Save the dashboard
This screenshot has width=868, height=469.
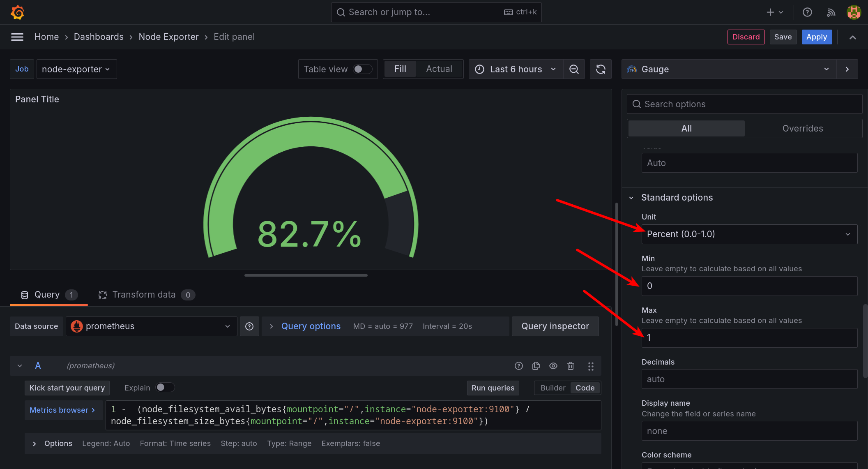click(783, 37)
